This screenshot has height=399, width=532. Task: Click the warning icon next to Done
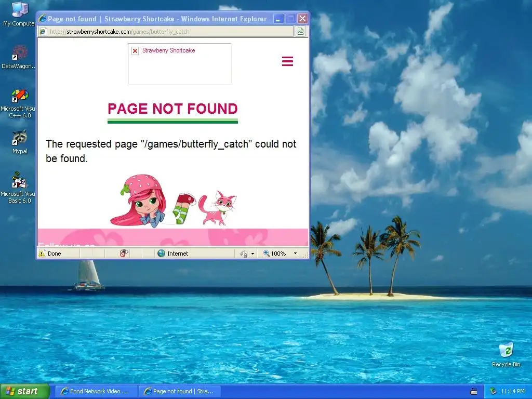pos(42,253)
